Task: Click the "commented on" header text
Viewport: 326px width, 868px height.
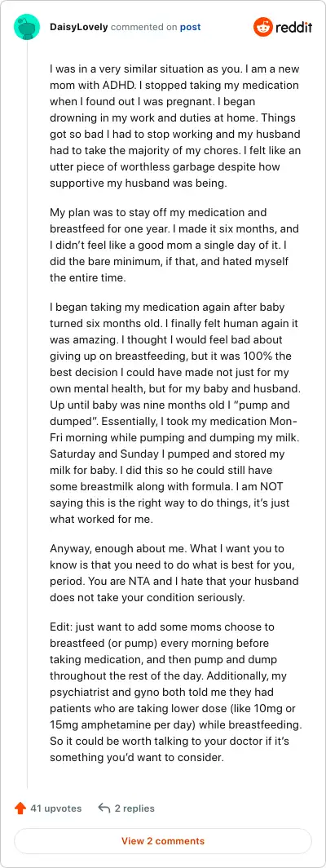Action: click(x=144, y=27)
